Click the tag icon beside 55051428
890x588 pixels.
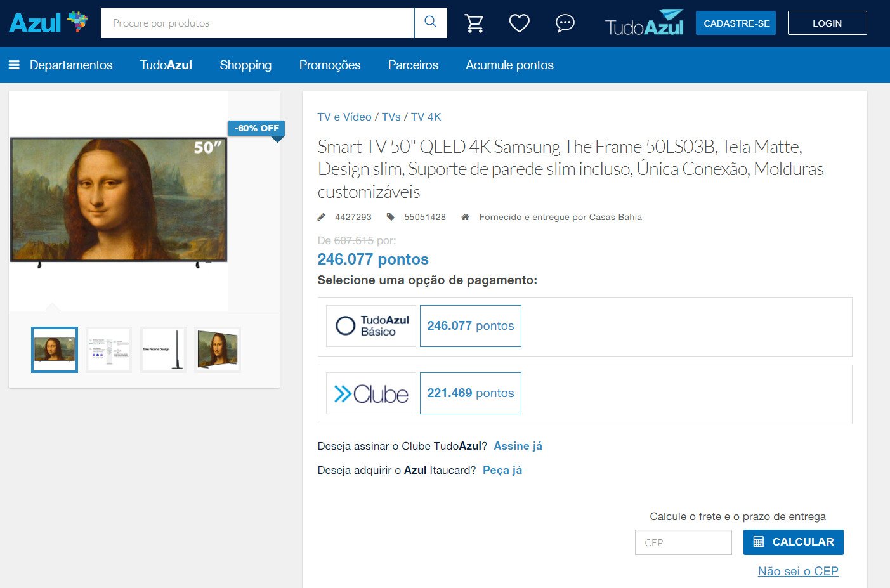click(391, 217)
